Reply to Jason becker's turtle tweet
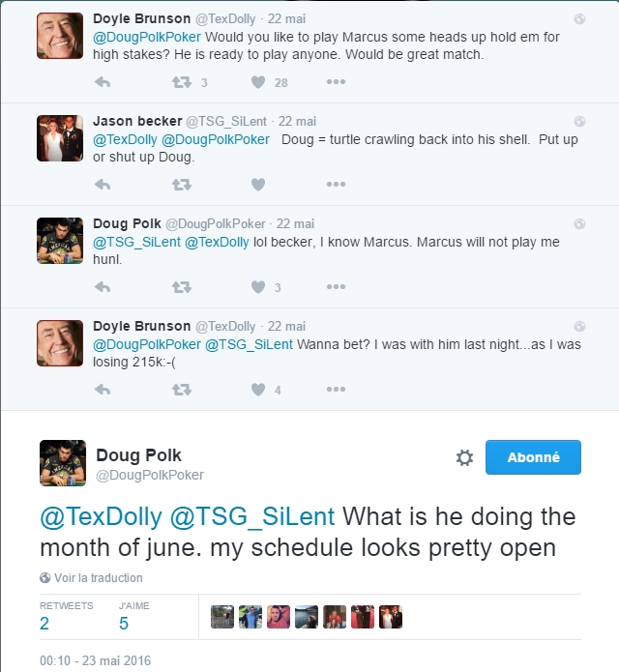The width and height of the screenshot is (619, 672). 103,185
